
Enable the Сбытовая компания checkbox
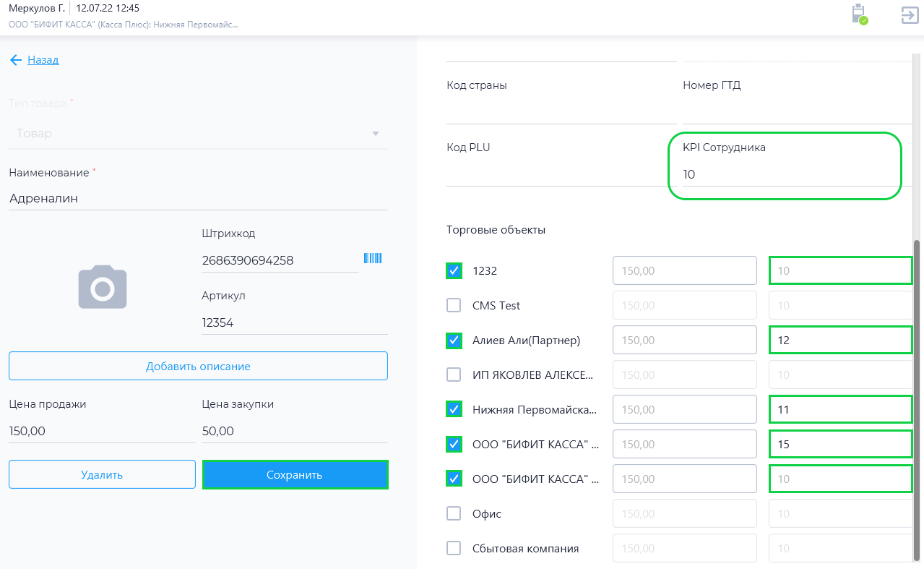click(454, 549)
